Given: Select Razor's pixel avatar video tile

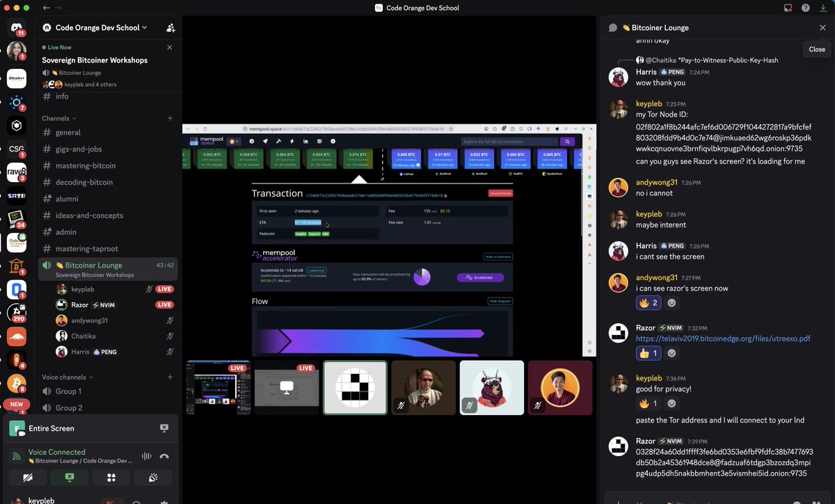Looking at the screenshot, I should pyautogui.click(x=355, y=388).
